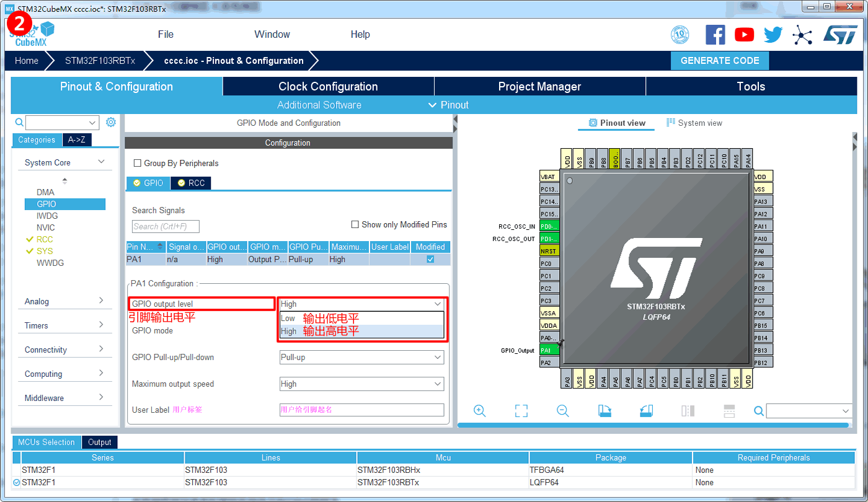Click the User Label input field

[x=361, y=410]
